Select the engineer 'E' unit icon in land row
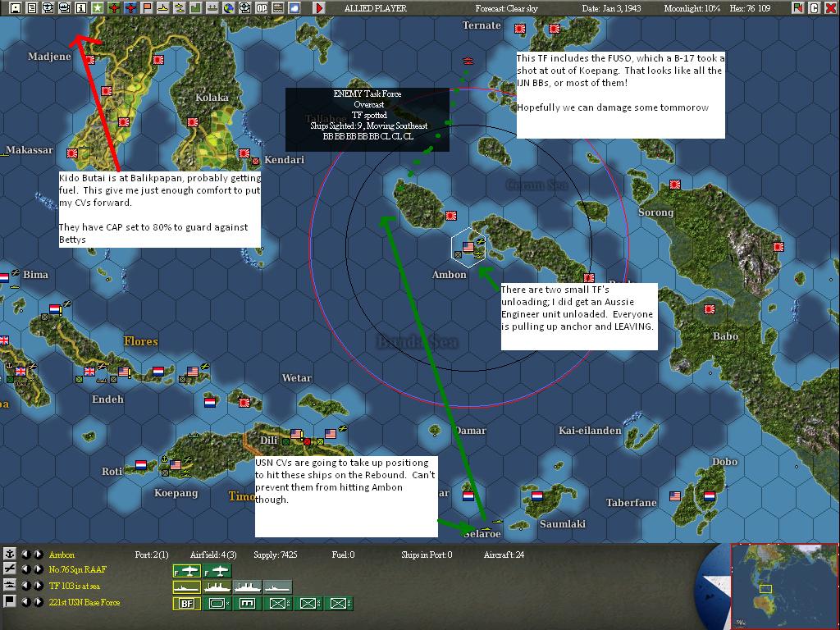Screen dimensions: 840x630 pyautogui.click(x=248, y=603)
